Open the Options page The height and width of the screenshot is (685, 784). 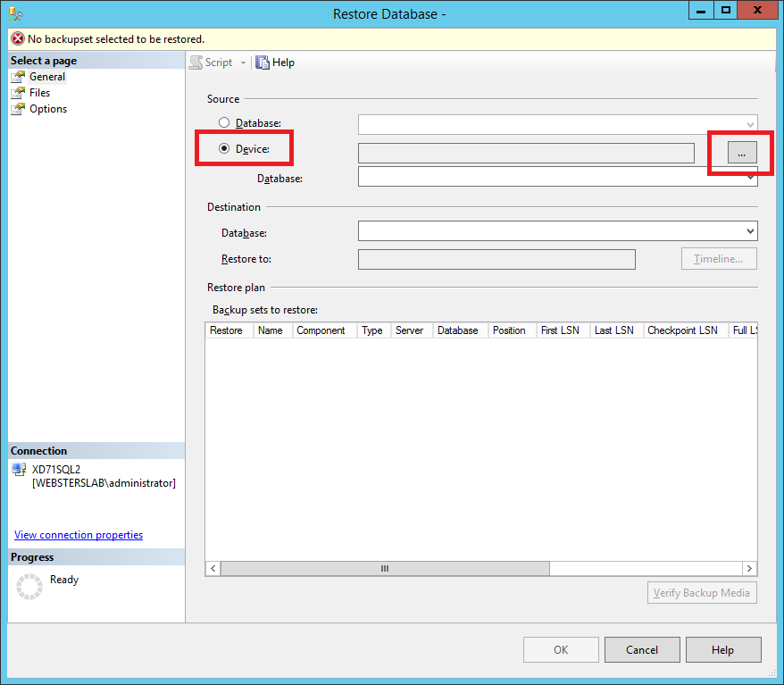click(x=48, y=109)
